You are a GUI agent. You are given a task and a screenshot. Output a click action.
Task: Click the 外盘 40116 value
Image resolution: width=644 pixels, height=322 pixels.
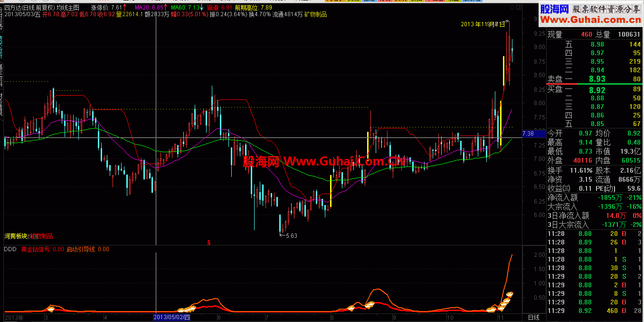(x=582, y=161)
